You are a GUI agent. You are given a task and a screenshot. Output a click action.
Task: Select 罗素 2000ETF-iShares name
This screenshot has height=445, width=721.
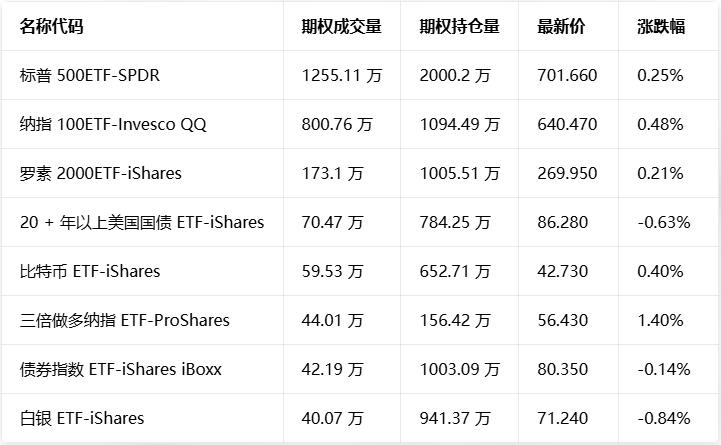point(100,174)
